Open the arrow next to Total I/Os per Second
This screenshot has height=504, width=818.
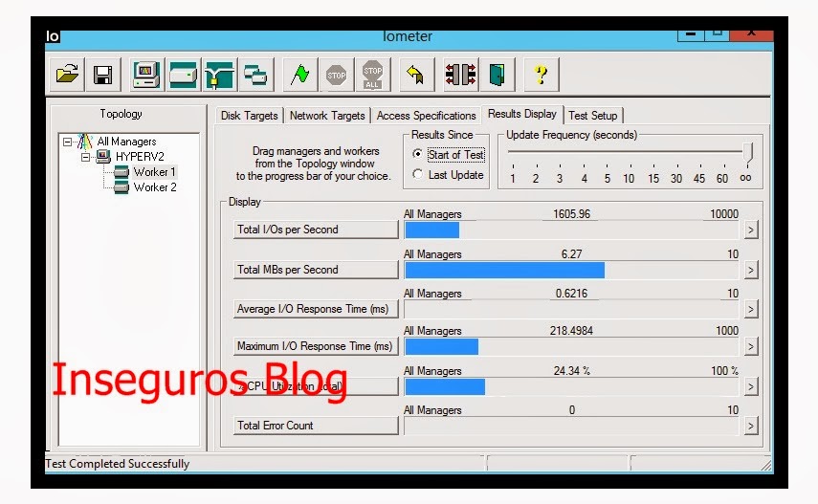[751, 230]
